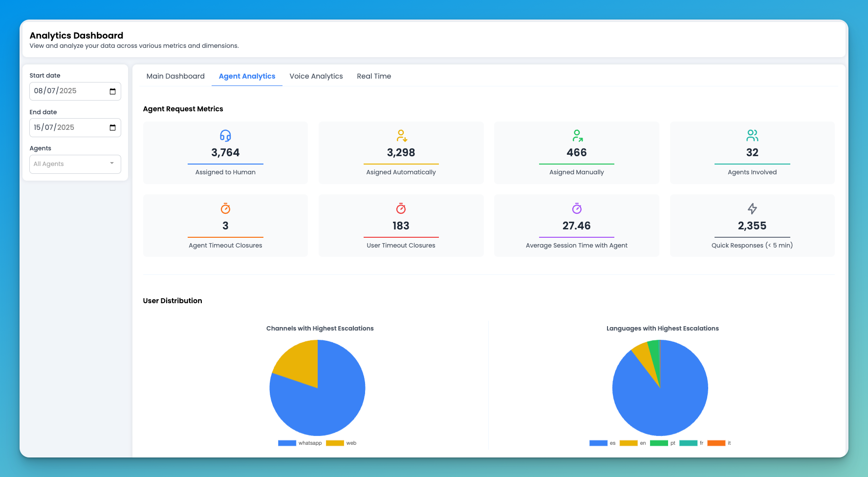Toggle the es language legend entry

point(606,443)
